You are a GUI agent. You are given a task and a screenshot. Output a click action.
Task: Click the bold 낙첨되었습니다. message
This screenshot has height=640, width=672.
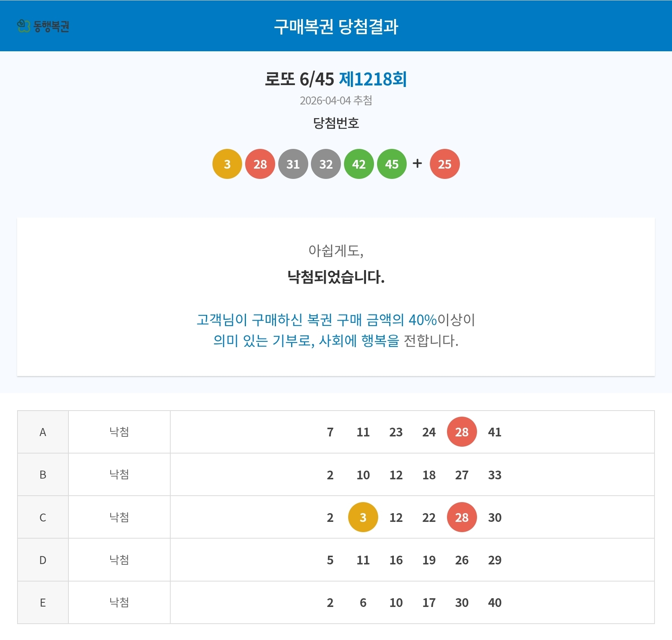point(336,277)
